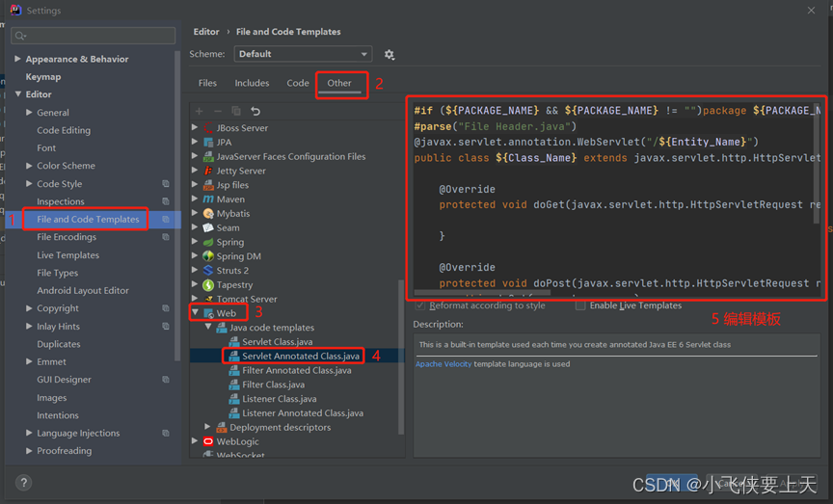Click the project-level icon beside Code Style
833x504 pixels.
pyautogui.click(x=166, y=184)
